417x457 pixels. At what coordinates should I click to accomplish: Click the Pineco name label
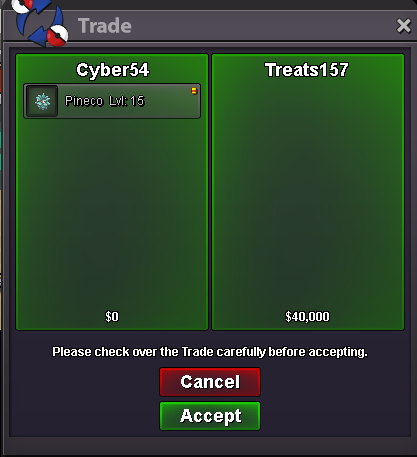84,101
